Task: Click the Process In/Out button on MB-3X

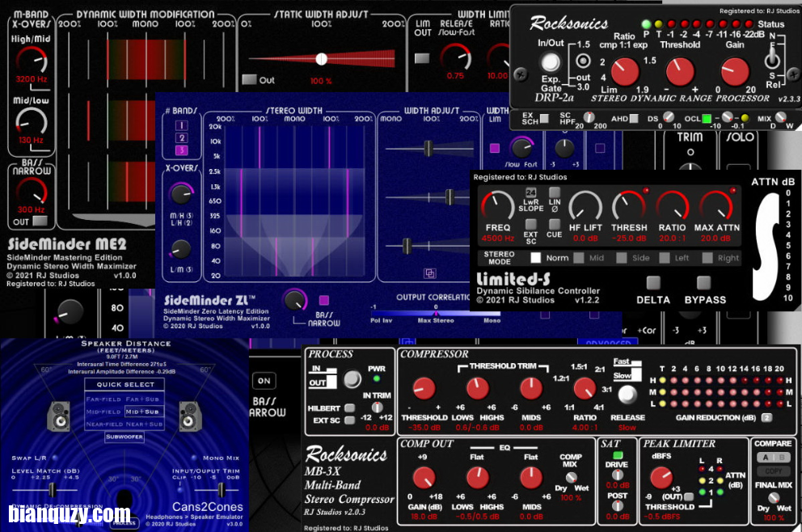Action: click(x=352, y=379)
